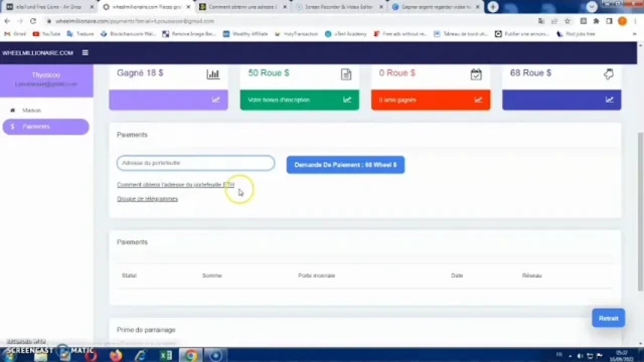Viewport: 644px width, 362px height.
Task: Open the tab search dropdown arrow
Action: pos(592,7)
